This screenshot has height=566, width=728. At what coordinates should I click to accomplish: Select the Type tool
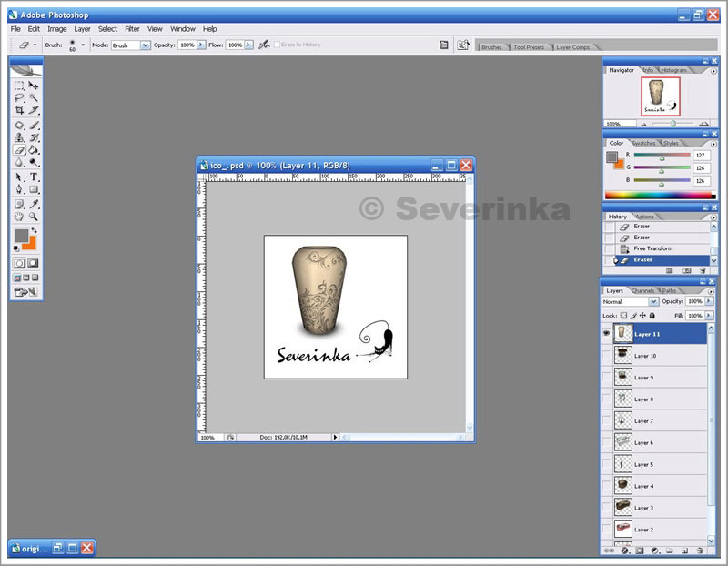(x=34, y=177)
